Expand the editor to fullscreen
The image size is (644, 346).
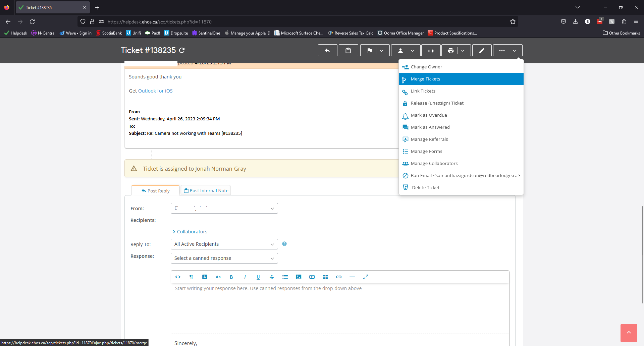[365, 277]
